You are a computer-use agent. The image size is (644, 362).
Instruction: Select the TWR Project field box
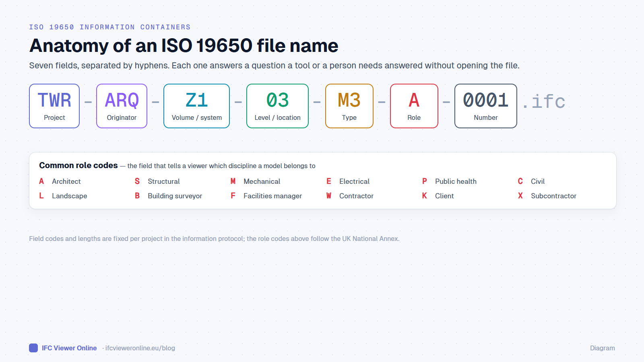pos(54,106)
